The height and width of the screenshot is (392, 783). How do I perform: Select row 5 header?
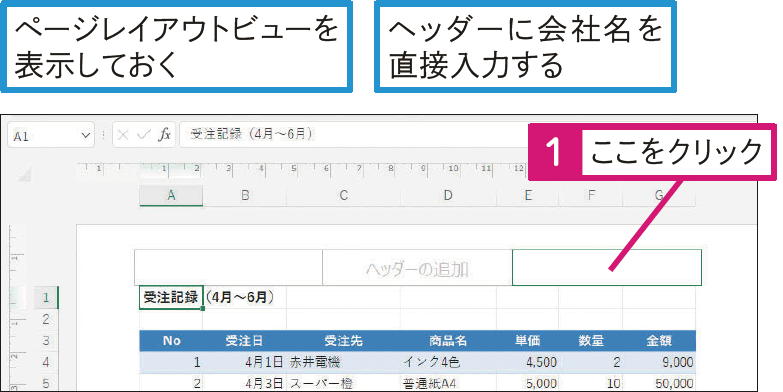pyautogui.click(x=46, y=383)
